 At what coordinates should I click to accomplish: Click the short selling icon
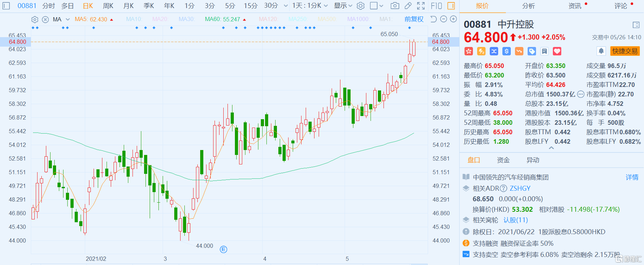(x=466, y=254)
